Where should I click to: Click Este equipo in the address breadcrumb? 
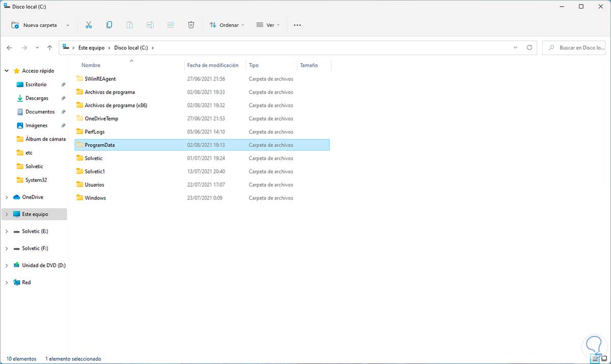click(x=91, y=48)
